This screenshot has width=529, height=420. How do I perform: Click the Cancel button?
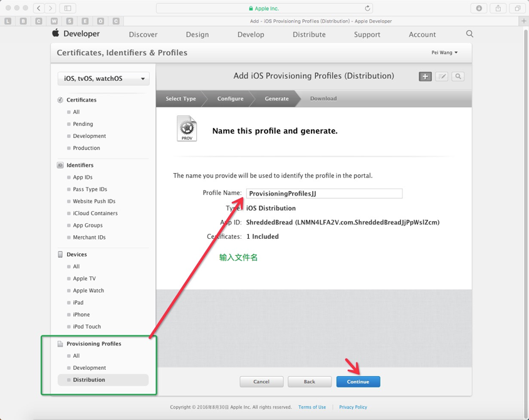[x=261, y=382]
